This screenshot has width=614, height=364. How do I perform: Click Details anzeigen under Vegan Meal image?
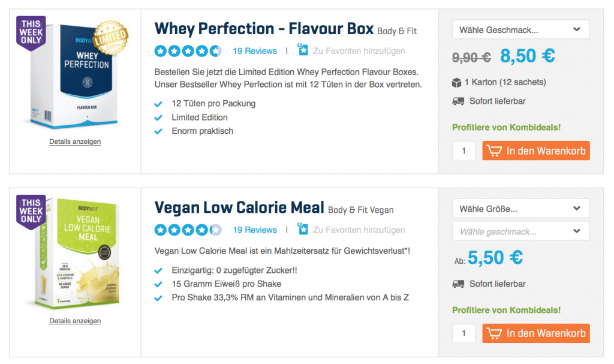[x=75, y=321]
